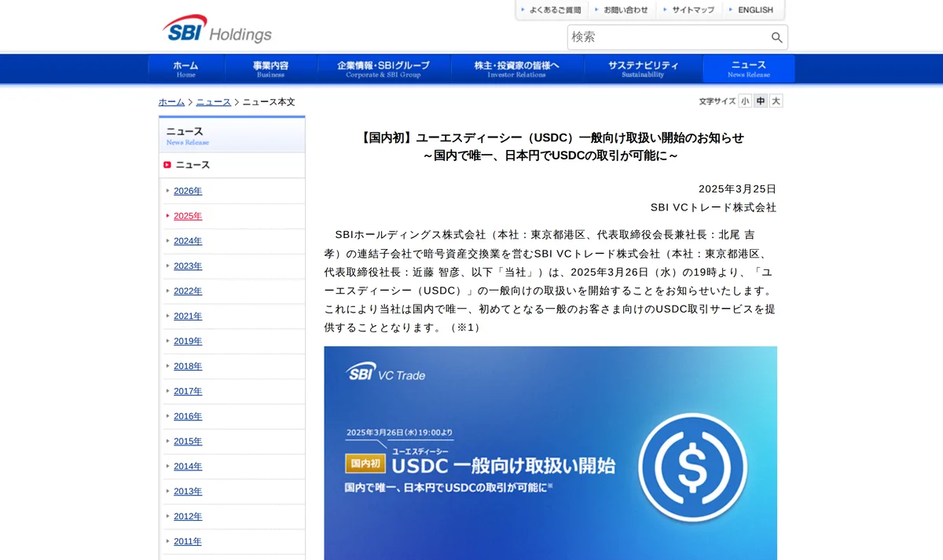943x560 pixels.
Task: Open 企業情報・SBIグループ nav tab
Action: (384, 69)
